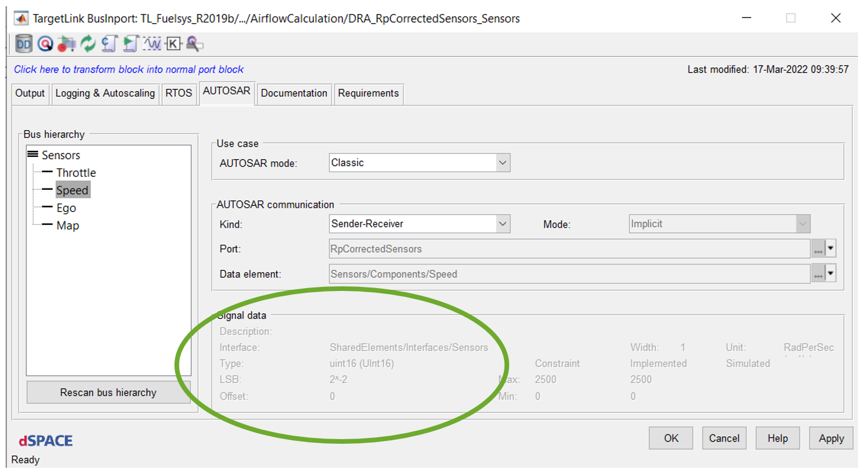The height and width of the screenshot is (476, 868).
Task: Click the transform block into normal port link
Action: pyautogui.click(x=128, y=69)
